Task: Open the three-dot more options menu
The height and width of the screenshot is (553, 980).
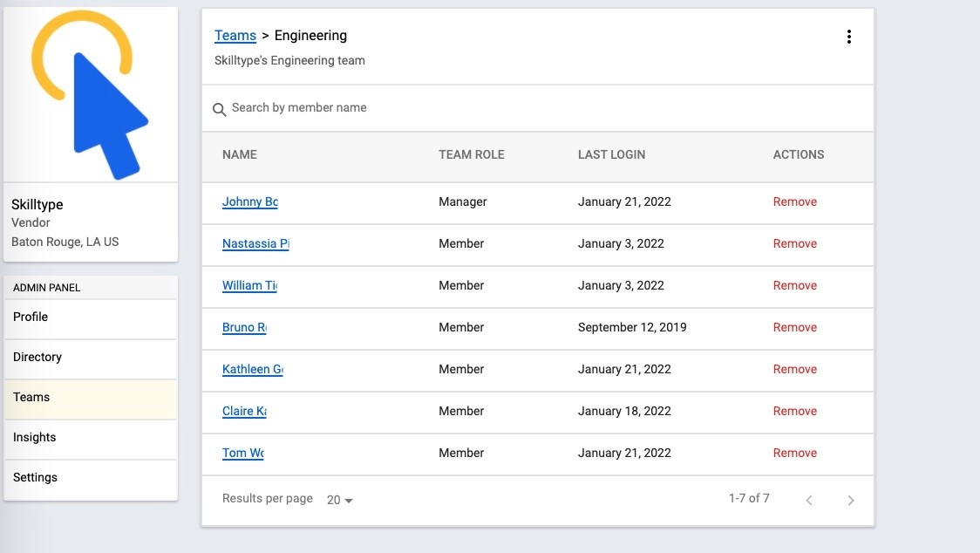Action: click(848, 37)
